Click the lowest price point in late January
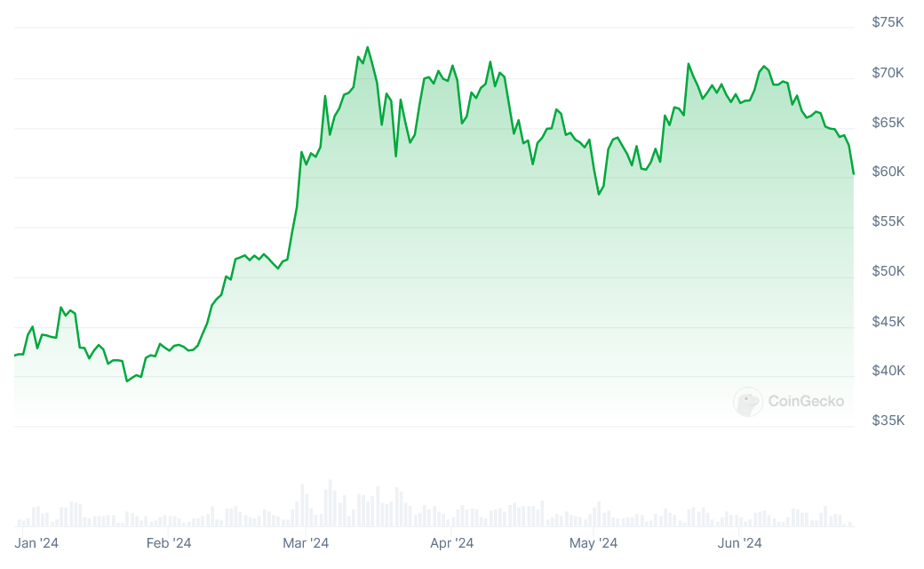The width and height of the screenshot is (924, 569). point(127,381)
